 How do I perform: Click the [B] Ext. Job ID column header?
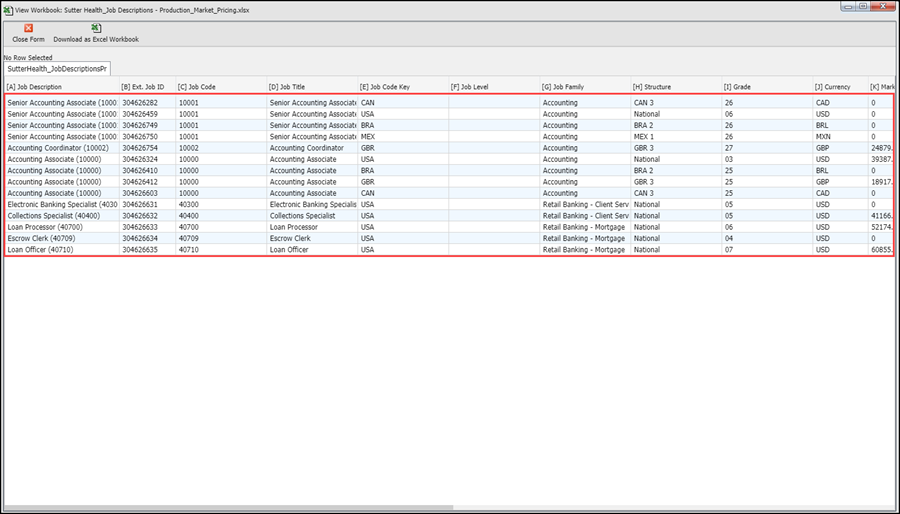pyautogui.click(x=148, y=87)
